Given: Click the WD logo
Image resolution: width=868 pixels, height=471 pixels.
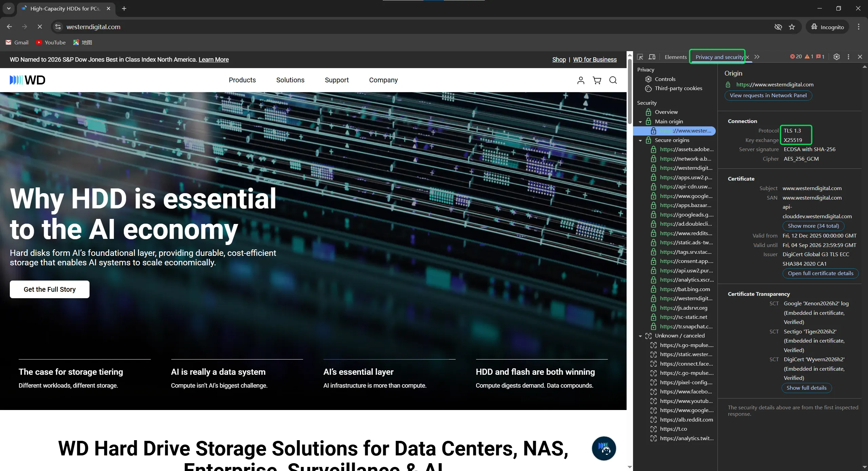Looking at the screenshot, I should point(27,80).
